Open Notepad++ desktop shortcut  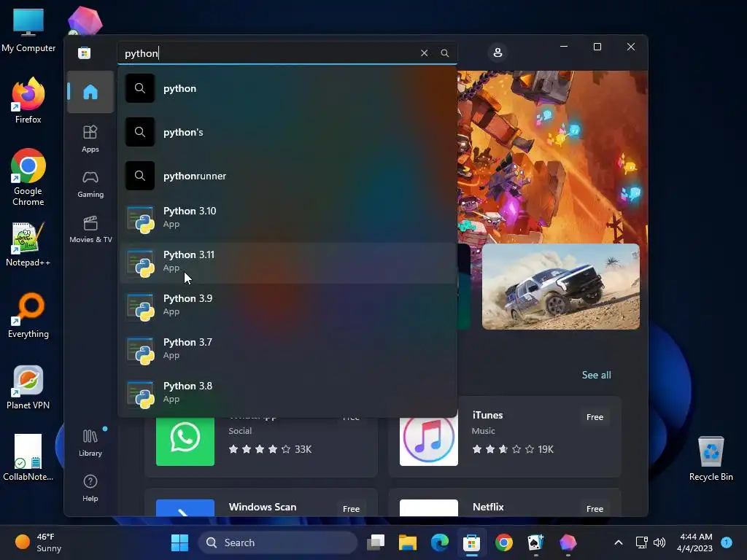[x=28, y=244]
